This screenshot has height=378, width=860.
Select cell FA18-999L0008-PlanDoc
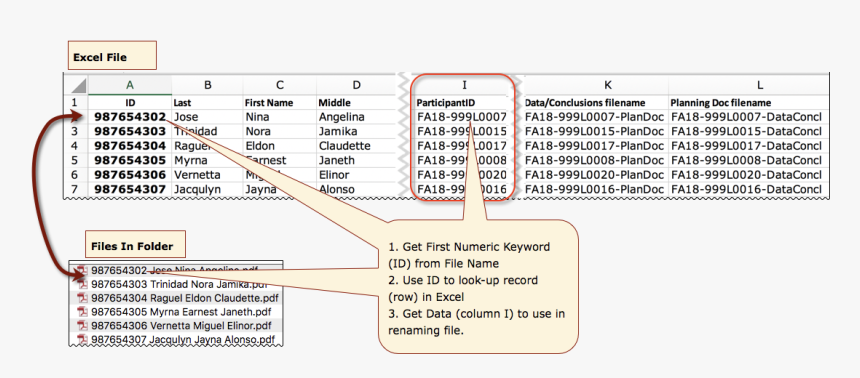click(596, 161)
